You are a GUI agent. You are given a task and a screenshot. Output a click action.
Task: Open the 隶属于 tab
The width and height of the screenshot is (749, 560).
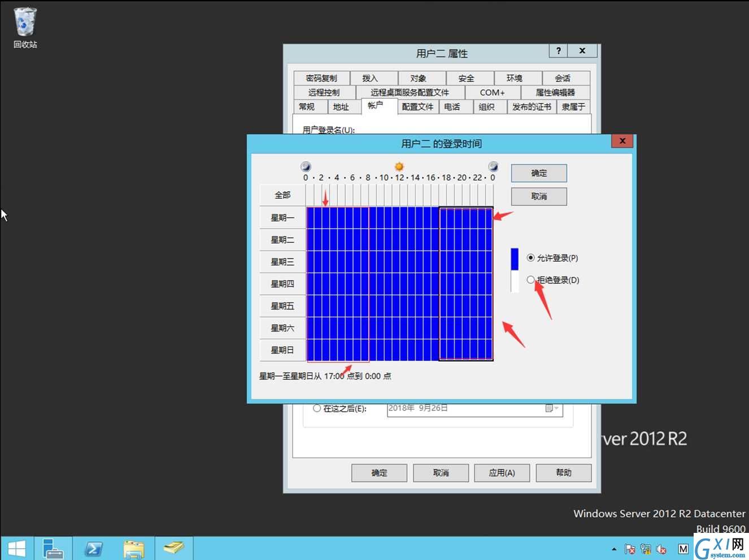[x=573, y=106]
